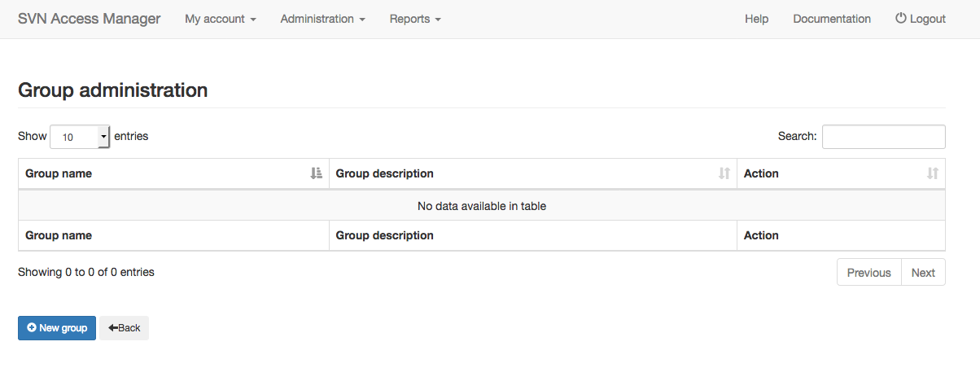
Task: Sort table by Action header
Action: click(841, 173)
